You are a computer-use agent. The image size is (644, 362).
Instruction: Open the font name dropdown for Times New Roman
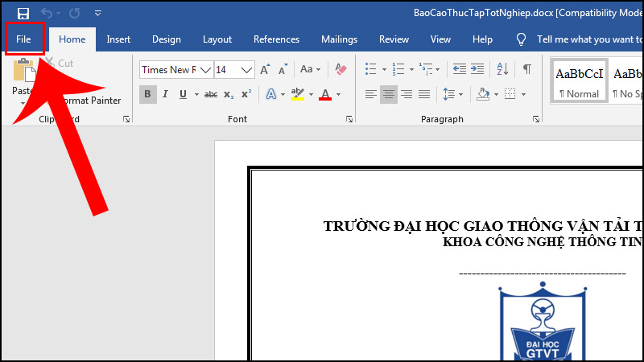pyautogui.click(x=205, y=70)
